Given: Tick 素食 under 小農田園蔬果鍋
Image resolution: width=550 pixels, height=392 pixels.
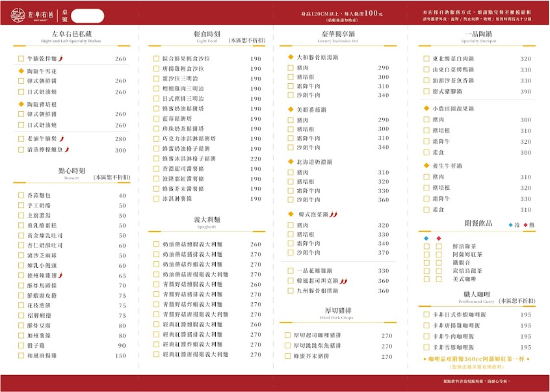Looking at the screenshot, I should click(426, 152).
